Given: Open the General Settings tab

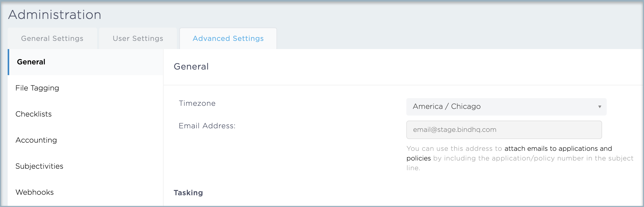Looking at the screenshot, I should pos(52,39).
